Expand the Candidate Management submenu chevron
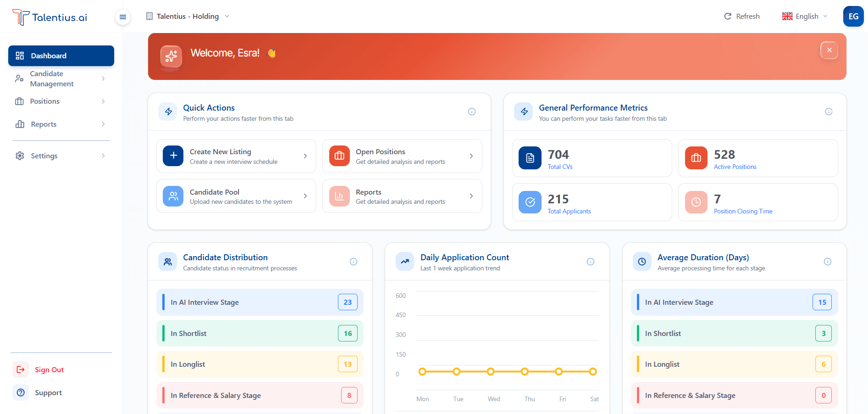 pos(103,78)
